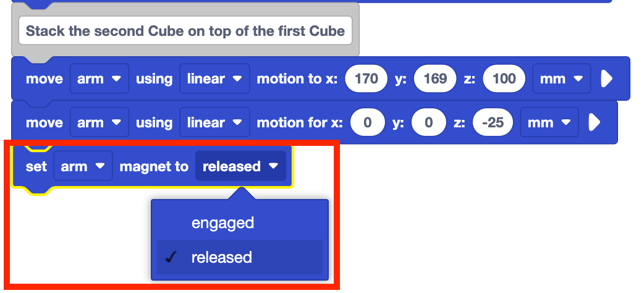This screenshot has height=293, width=644.
Task: Click the y value field showing 169
Action: tap(435, 79)
